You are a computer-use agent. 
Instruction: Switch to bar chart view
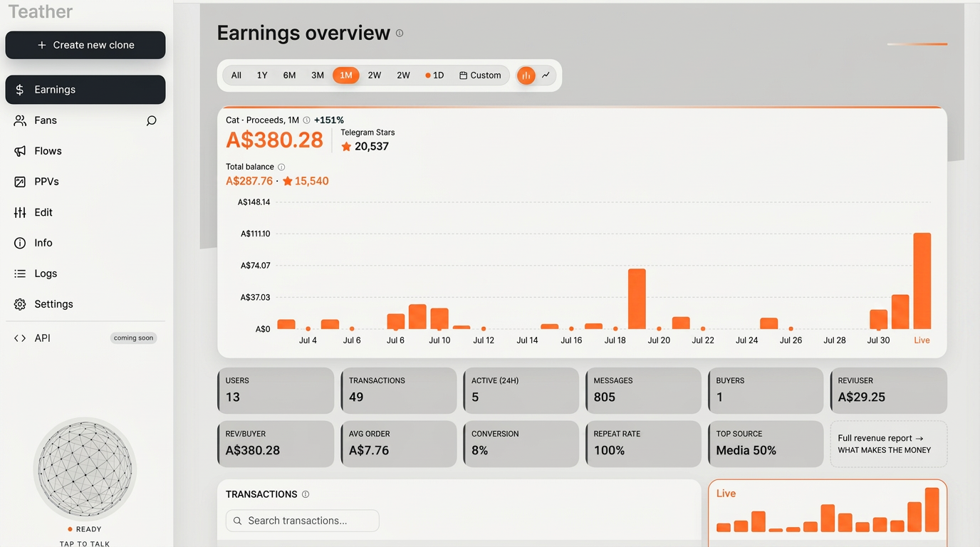click(526, 75)
